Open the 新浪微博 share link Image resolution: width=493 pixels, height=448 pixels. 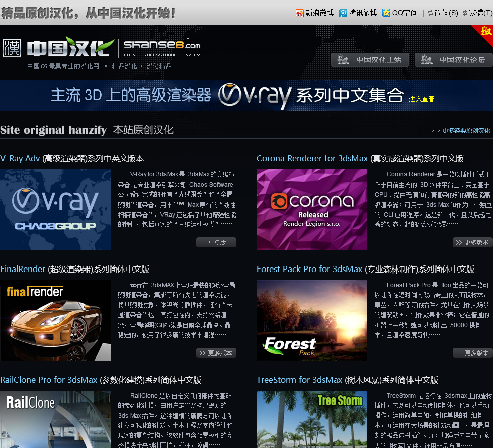[319, 13]
